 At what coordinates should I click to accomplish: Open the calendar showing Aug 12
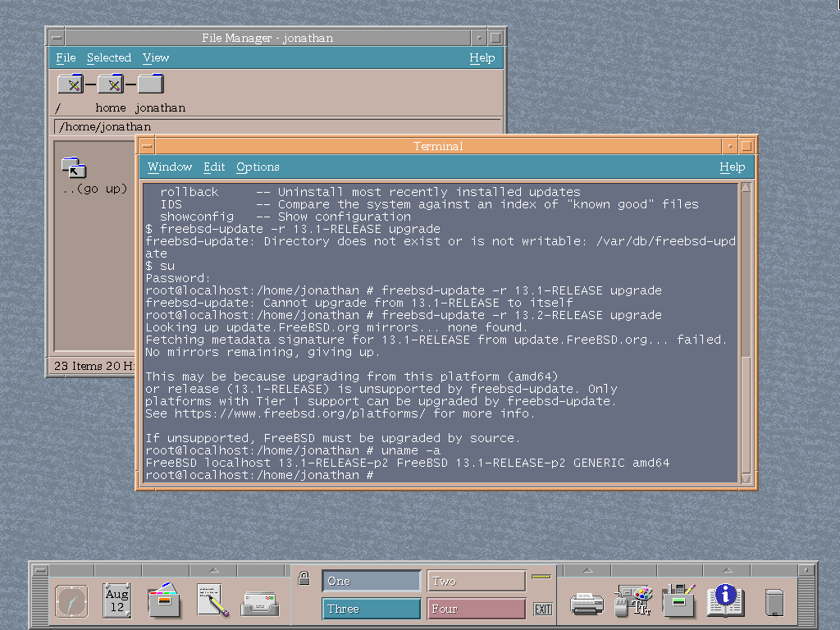point(117,600)
